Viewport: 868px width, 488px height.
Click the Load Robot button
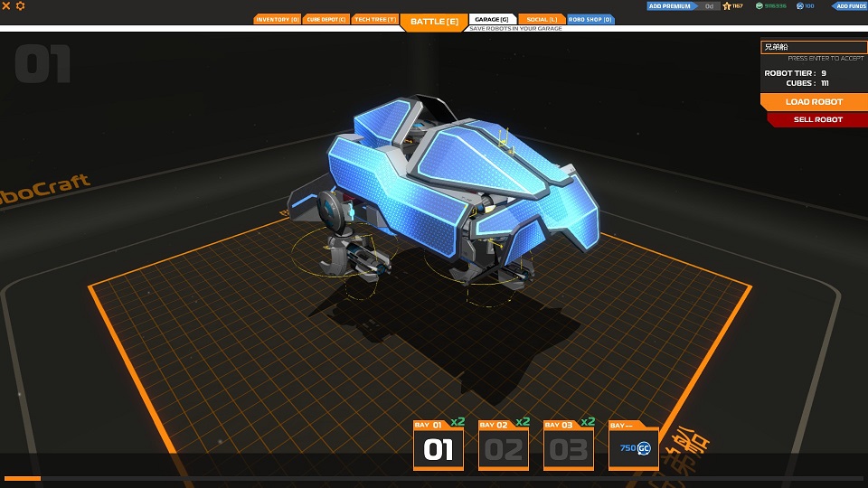(814, 102)
